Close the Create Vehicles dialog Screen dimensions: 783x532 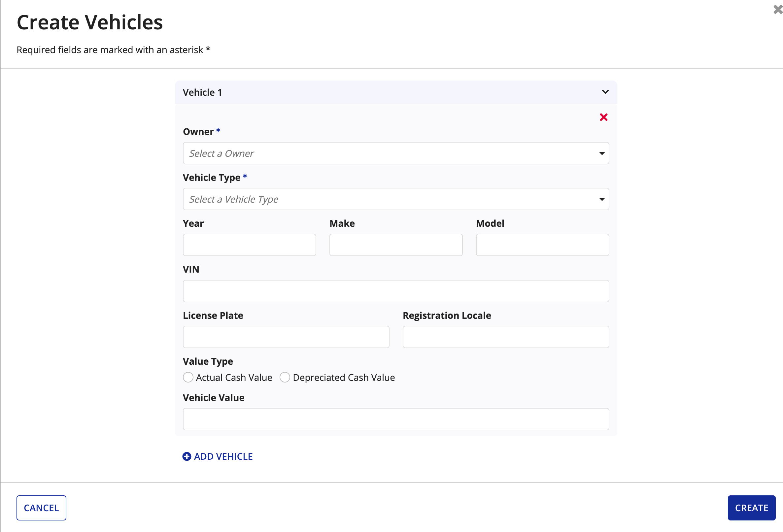(778, 10)
